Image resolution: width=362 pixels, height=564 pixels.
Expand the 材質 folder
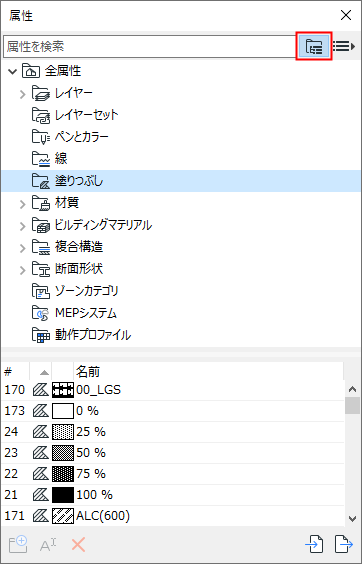[x=23, y=204]
